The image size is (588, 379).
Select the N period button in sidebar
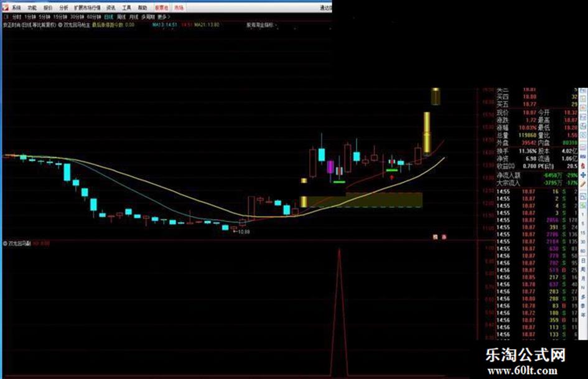click(x=583, y=287)
